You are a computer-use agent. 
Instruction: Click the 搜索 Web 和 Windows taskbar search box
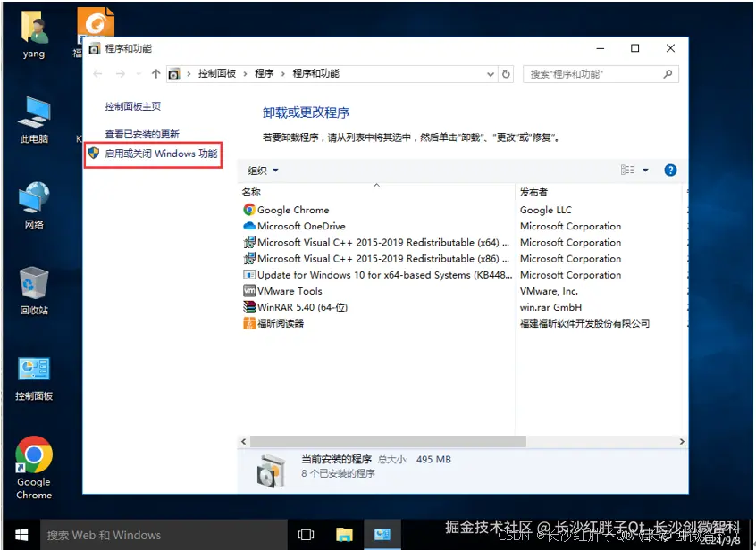[x=164, y=535]
